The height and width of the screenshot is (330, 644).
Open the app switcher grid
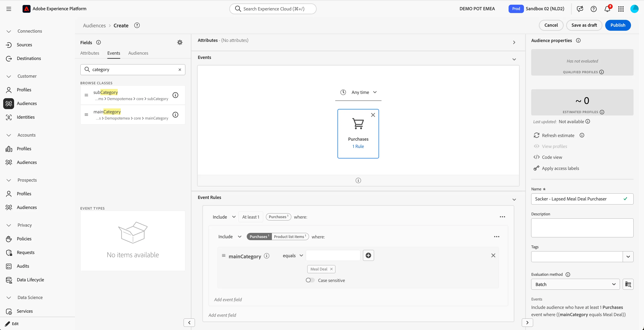[x=621, y=9]
